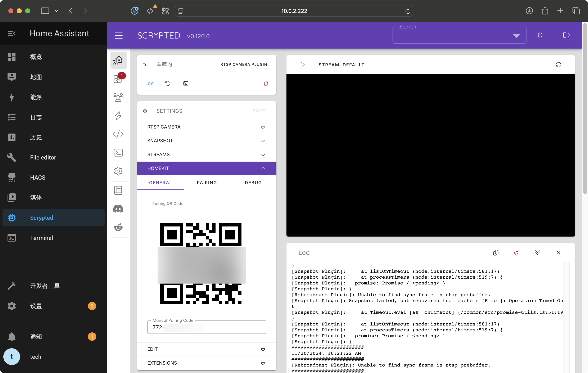Select Scrypted in Home Assistant sidebar
Image resolution: width=588 pixels, height=373 pixels.
(54, 218)
